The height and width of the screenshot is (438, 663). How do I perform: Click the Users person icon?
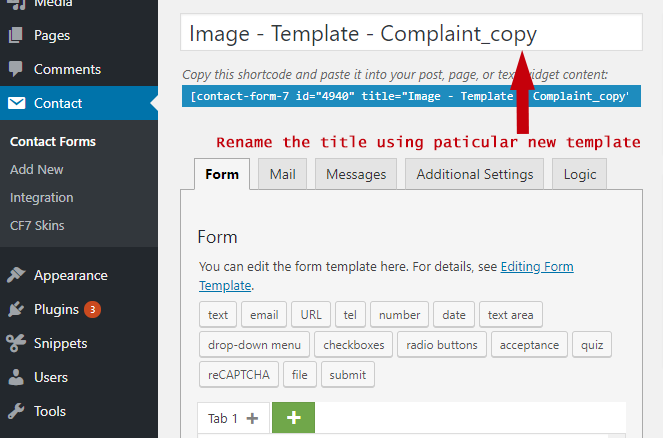click(x=16, y=378)
